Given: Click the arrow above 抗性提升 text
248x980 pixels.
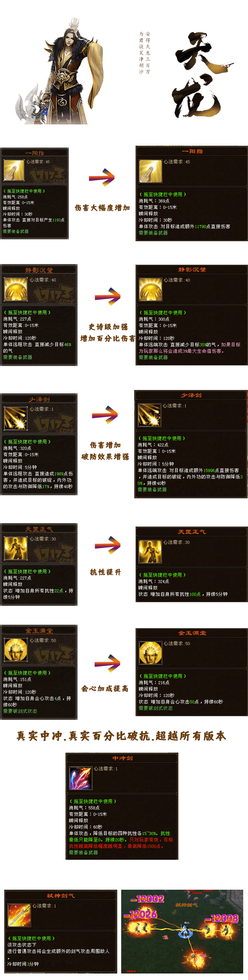Looking at the screenshot, I should point(107,545).
